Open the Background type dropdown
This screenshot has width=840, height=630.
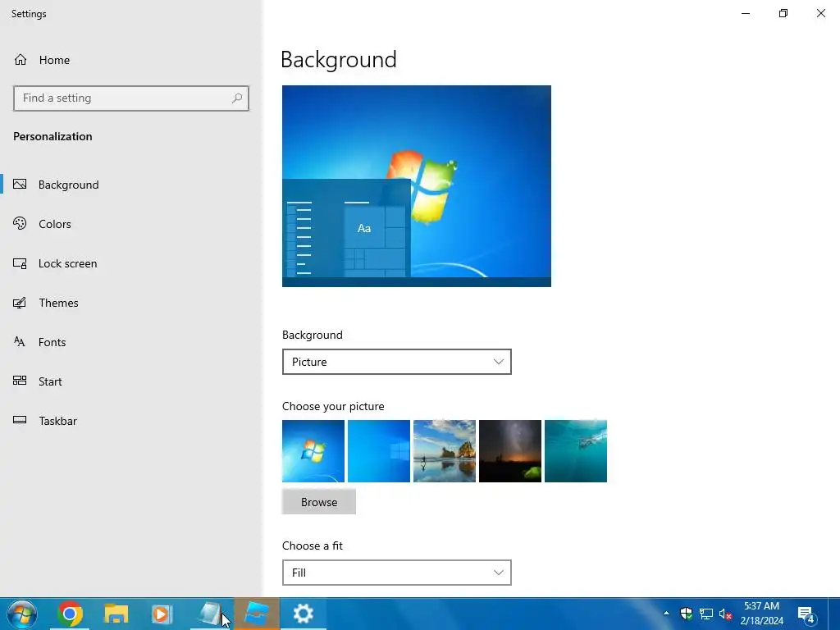point(397,362)
